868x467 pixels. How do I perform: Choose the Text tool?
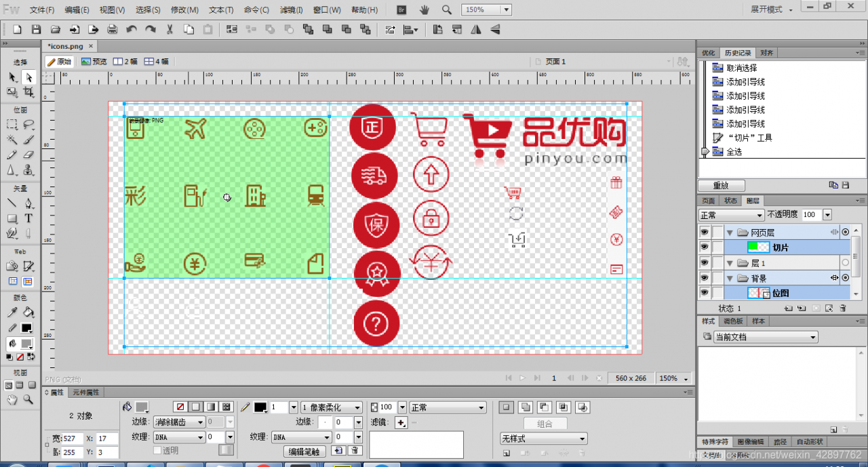28,218
